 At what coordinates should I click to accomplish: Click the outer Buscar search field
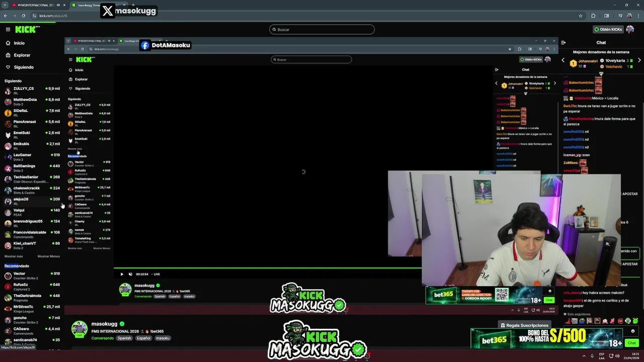pyautogui.click(x=322, y=30)
